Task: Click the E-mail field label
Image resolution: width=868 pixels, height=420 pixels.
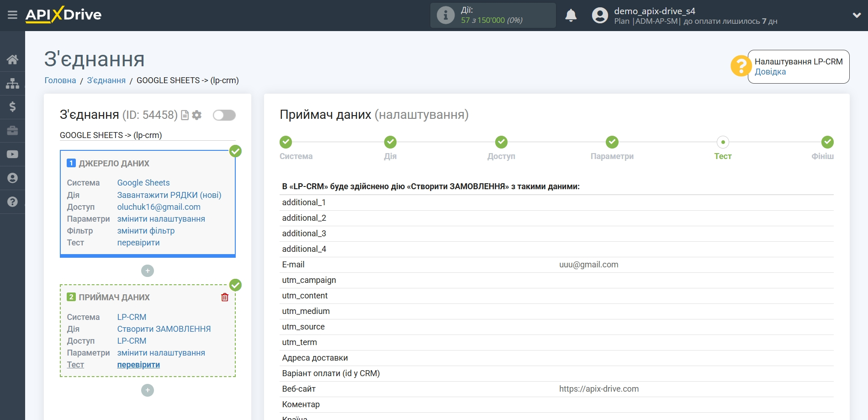Action: 293,265
